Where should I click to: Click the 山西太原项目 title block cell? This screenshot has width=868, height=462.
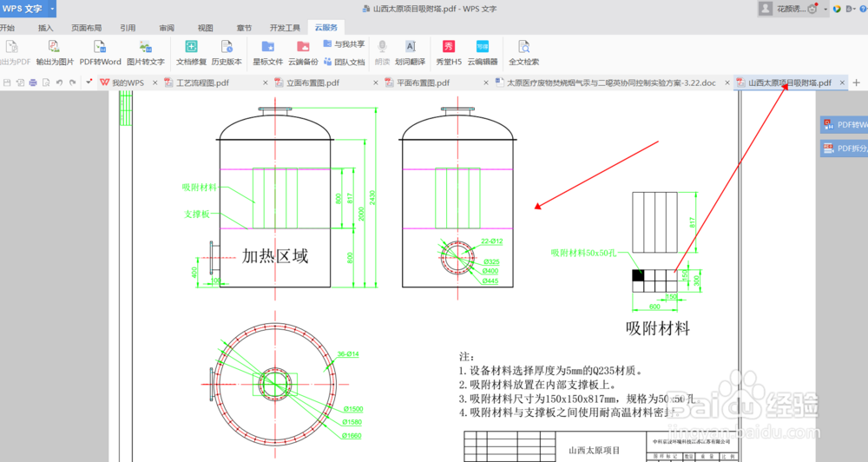594,451
